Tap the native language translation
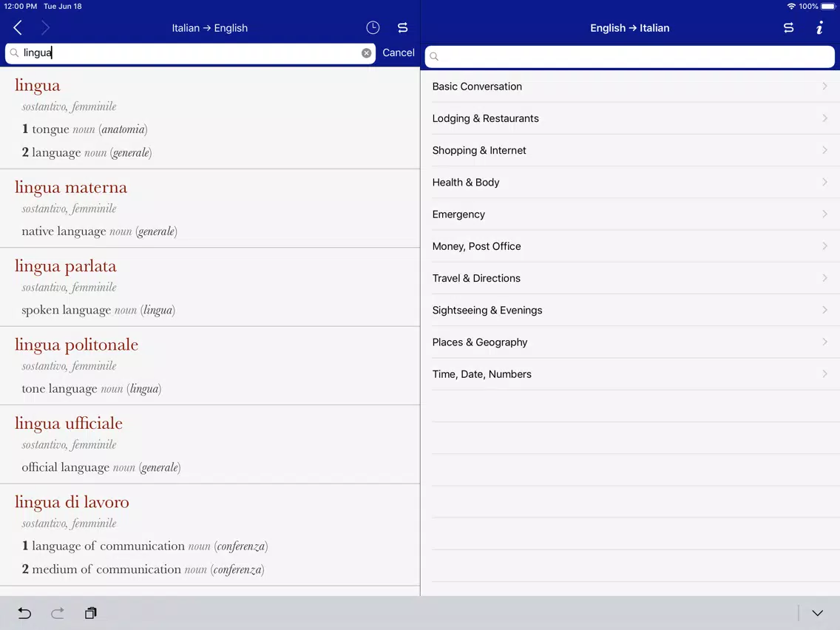Screen dimensions: 840x630 (x=99, y=231)
